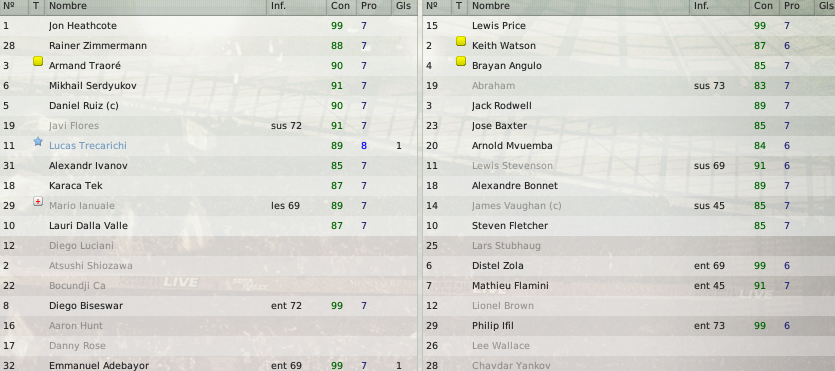Click Mario Ianuale's red cross injury icon

[x=38, y=201]
